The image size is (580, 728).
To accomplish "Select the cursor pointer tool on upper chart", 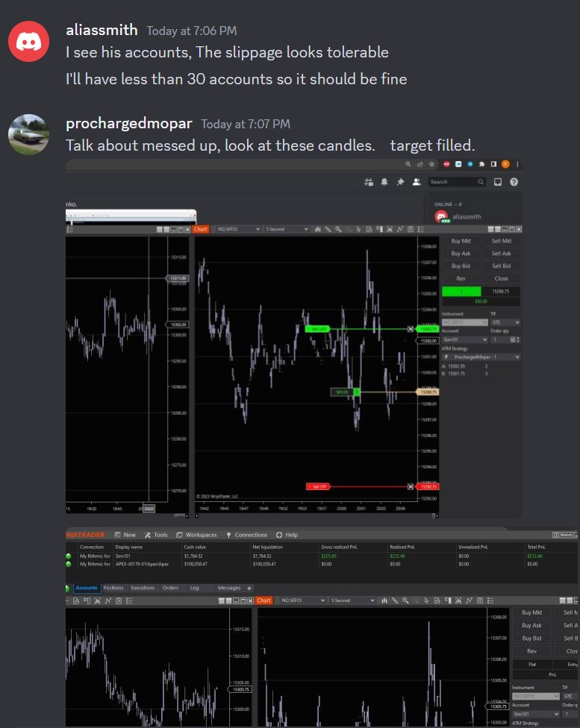I will [x=358, y=229].
